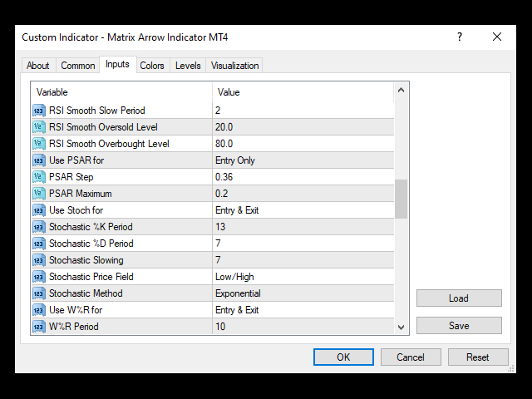Select the Stochastic %K Period label
Viewport: 532px width, 399px height.
[91, 227]
